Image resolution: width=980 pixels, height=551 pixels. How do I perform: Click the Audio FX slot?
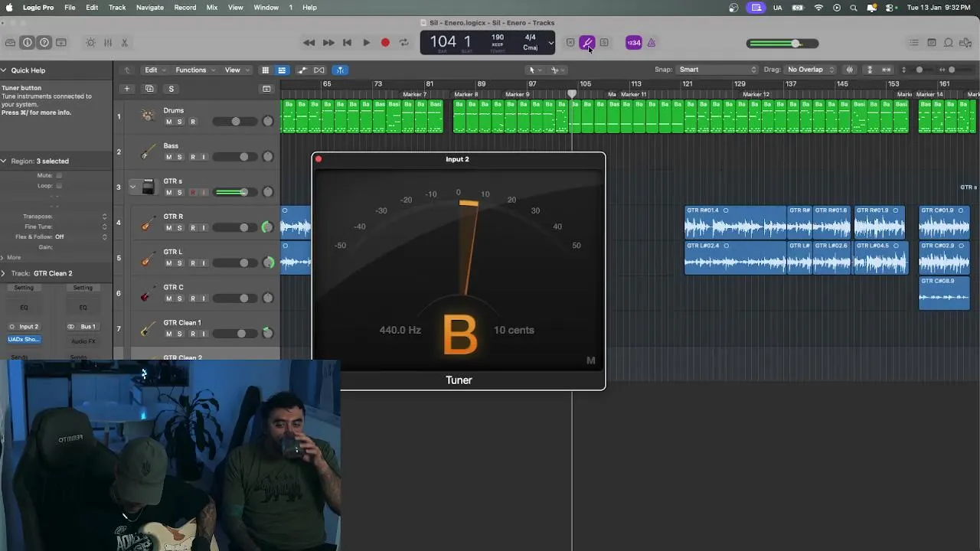click(x=83, y=341)
